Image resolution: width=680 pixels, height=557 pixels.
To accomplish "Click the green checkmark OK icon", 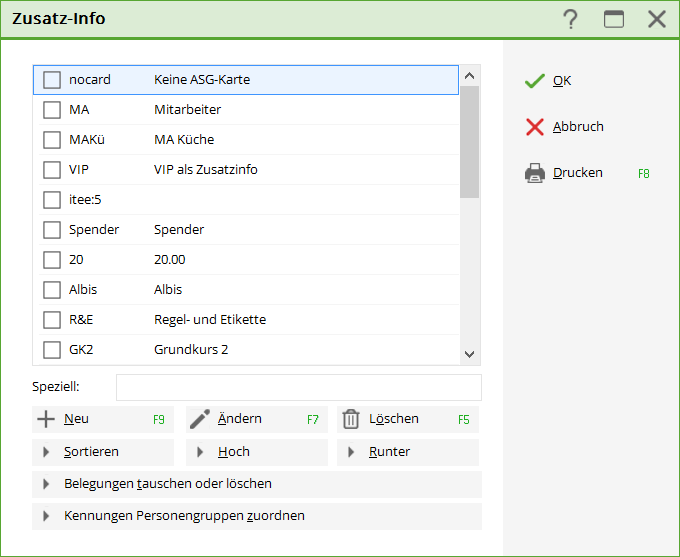I will coord(535,81).
